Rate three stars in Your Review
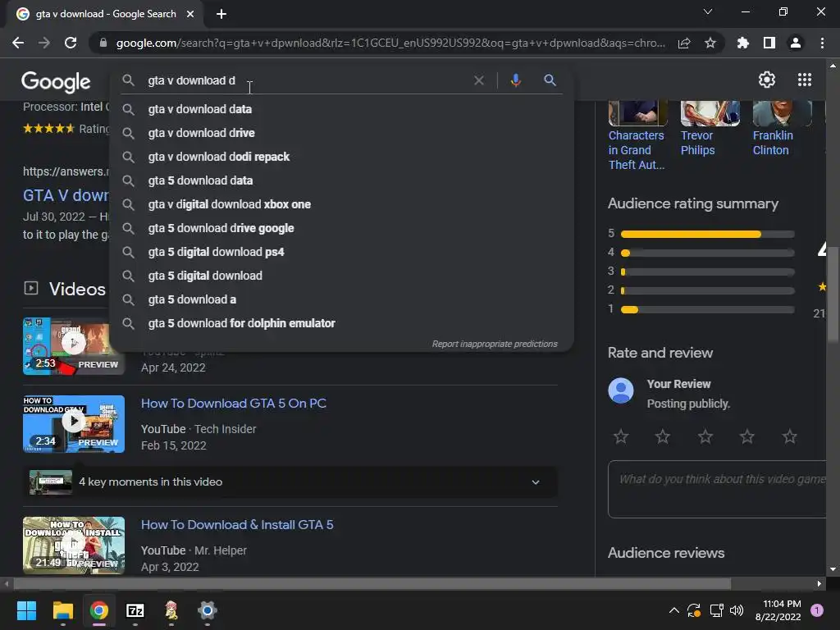The width and height of the screenshot is (840, 630). point(705,436)
